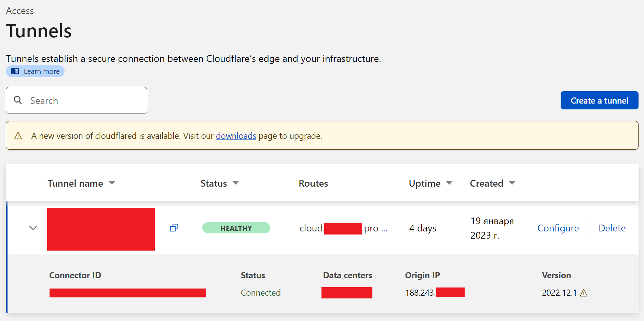
Task: Click Configure for the tunnel
Action: [558, 228]
